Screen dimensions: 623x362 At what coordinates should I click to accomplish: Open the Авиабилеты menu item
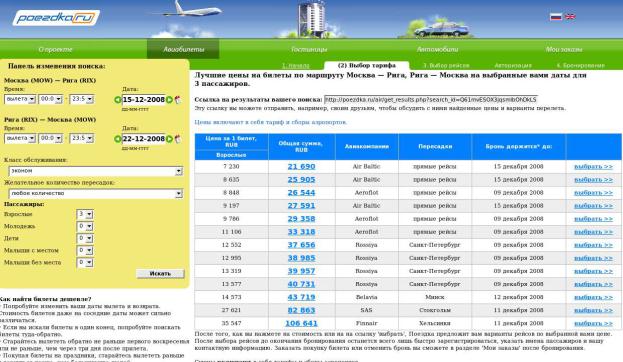tap(183, 49)
